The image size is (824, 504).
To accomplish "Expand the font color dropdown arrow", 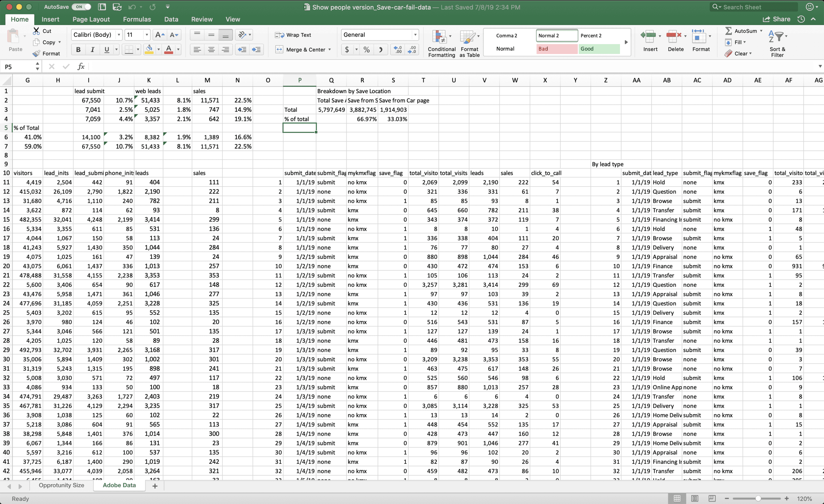I will (x=178, y=49).
